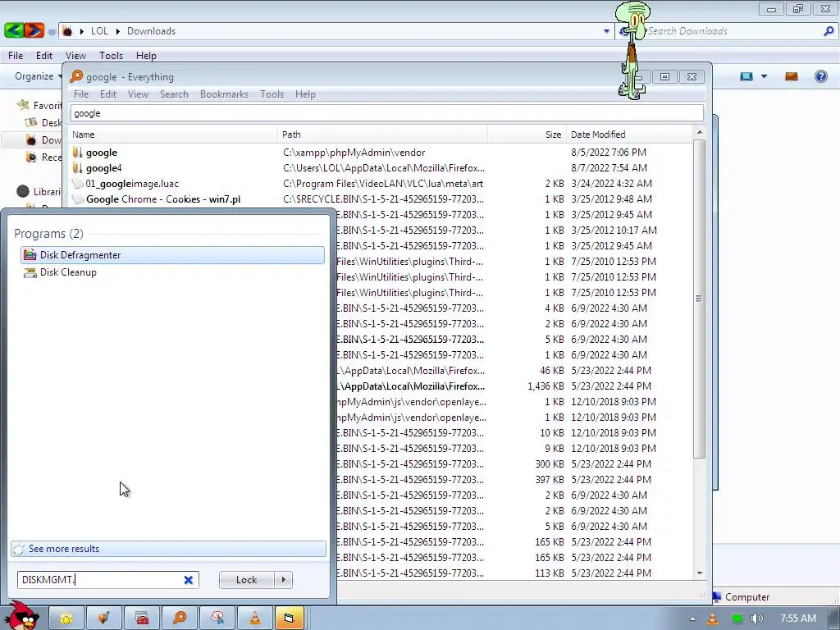Click the scroll down arrow in Everything
840x630 pixels.
699,573
